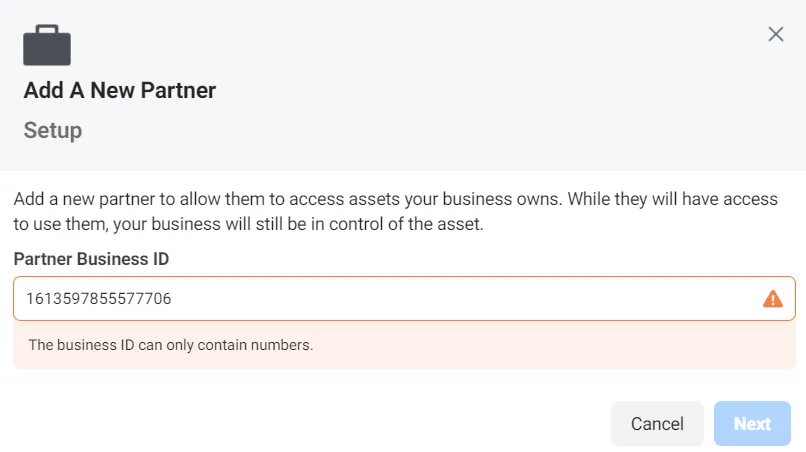Select the "Add A New Partner" heading
Viewport: 806px width, 452px height.
[x=120, y=91]
